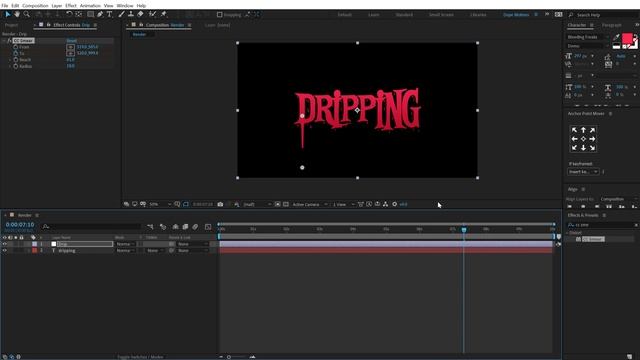
Task: Expand the Radius property
Action: tap(10, 66)
